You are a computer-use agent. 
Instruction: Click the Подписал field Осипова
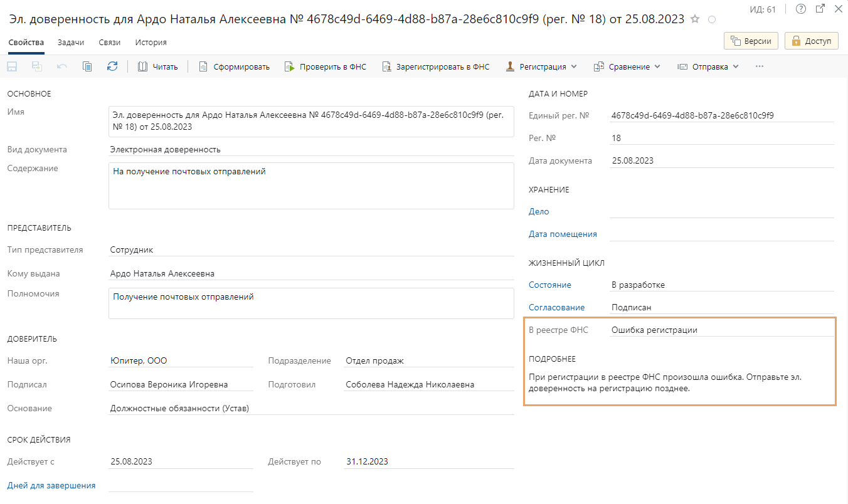(181, 384)
